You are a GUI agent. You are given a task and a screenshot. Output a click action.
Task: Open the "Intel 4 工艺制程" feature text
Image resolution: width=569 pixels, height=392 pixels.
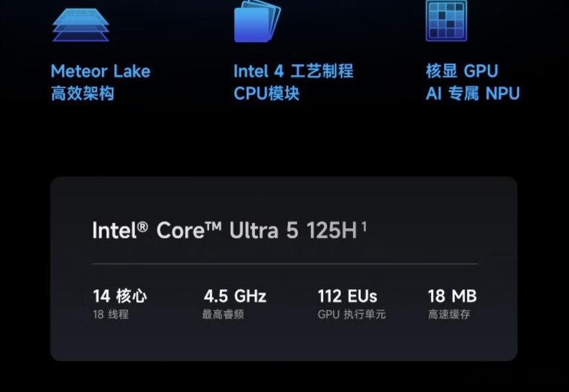tap(293, 71)
